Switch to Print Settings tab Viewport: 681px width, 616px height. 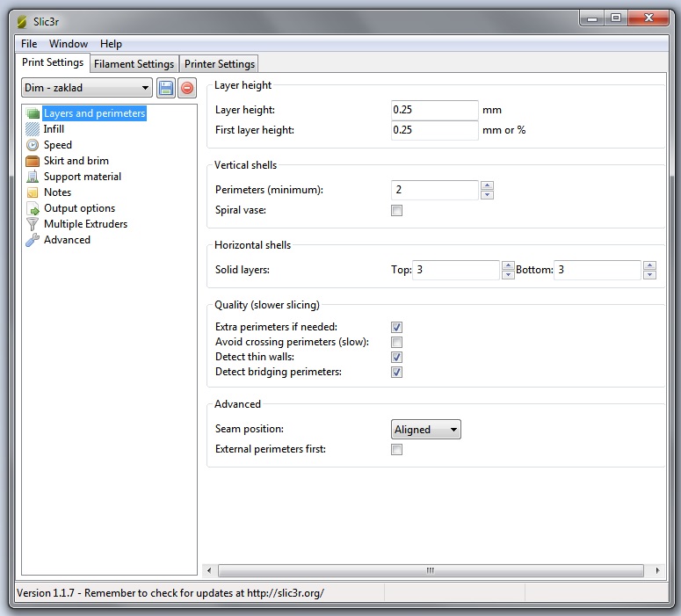[53, 62]
